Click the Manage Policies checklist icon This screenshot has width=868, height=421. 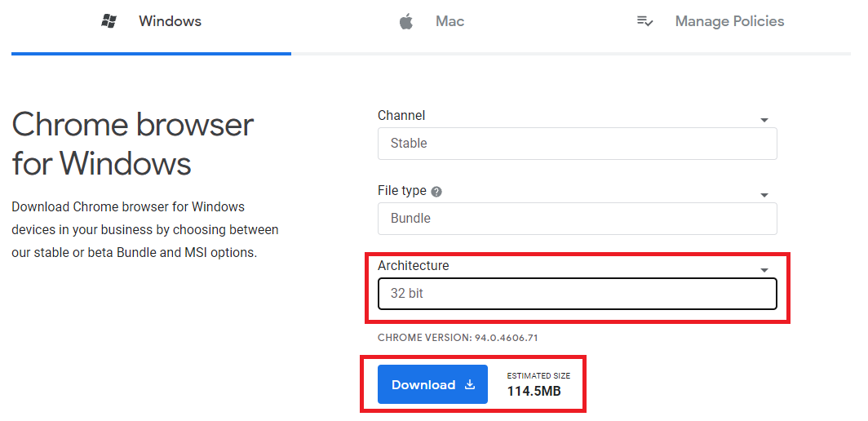645,21
